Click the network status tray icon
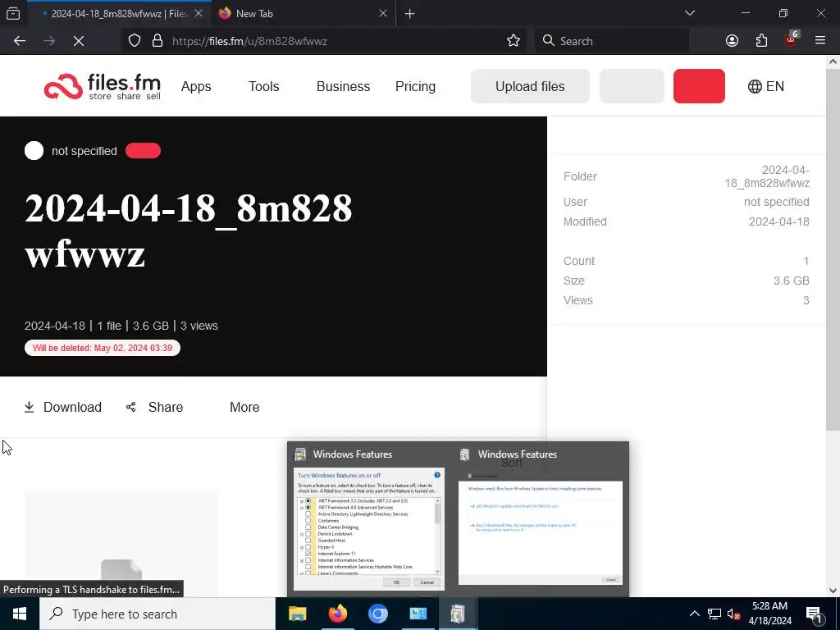840x630 pixels. tap(714, 614)
